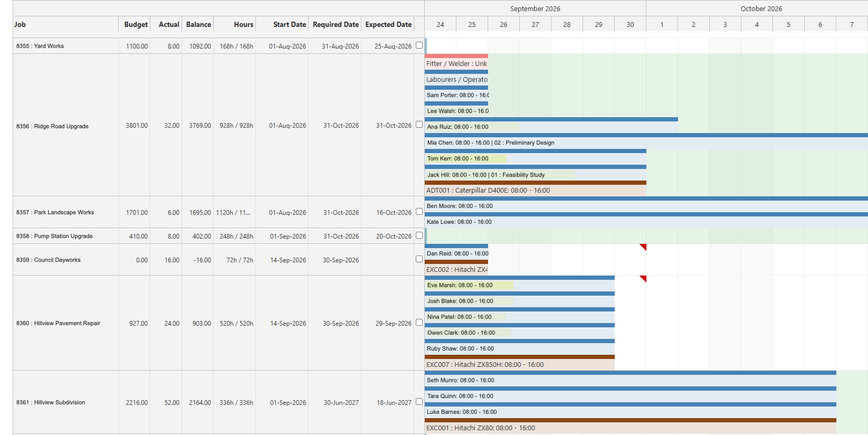Viewport: 868px width, 435px height.
Task: Select the EXC007 Hitachi ZX850H equipment bar
Action: click(x=520, y=363)
